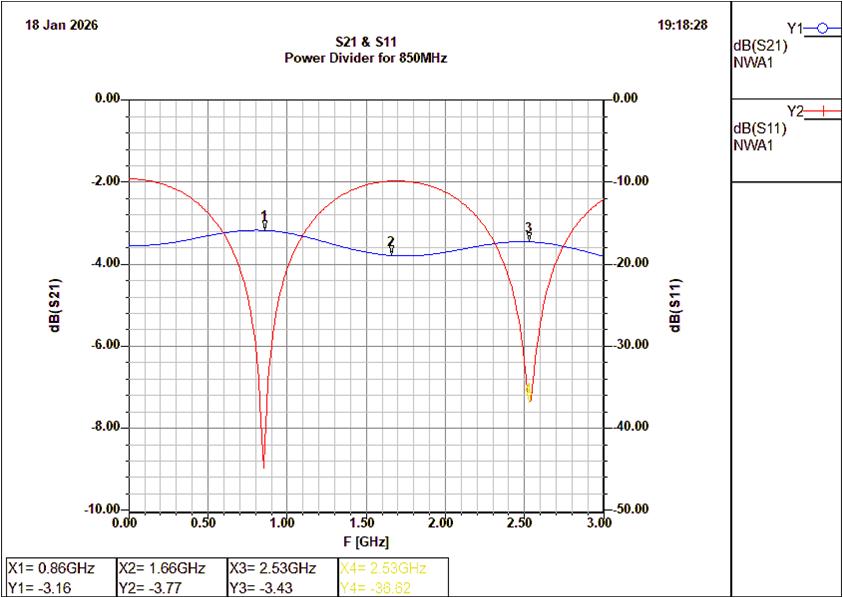Click the 'Power Divider for 850MHz' subtitle
This screenshot has height=598, width=843.
pyautogui.click(x=366, y=58)
